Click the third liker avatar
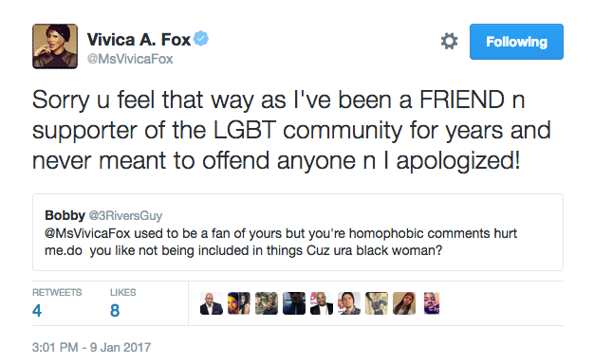 [x=267, y=303]
